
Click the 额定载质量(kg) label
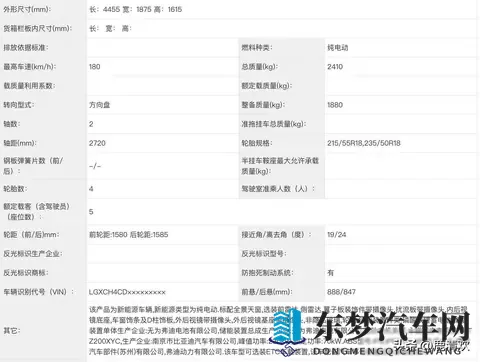click(267, 86)
